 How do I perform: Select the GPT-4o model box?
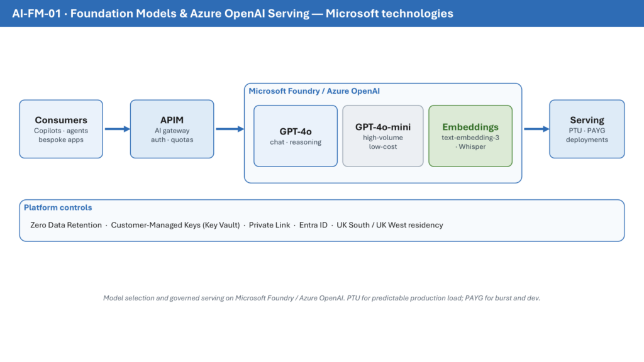click(296, 136)
